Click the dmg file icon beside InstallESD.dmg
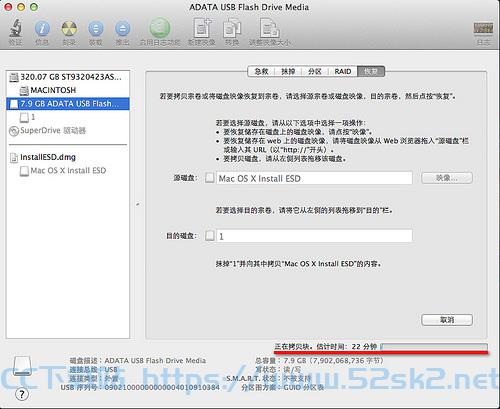Image resolution: width=500 pixels, height=409 pixels. click(x=14, y=157)
